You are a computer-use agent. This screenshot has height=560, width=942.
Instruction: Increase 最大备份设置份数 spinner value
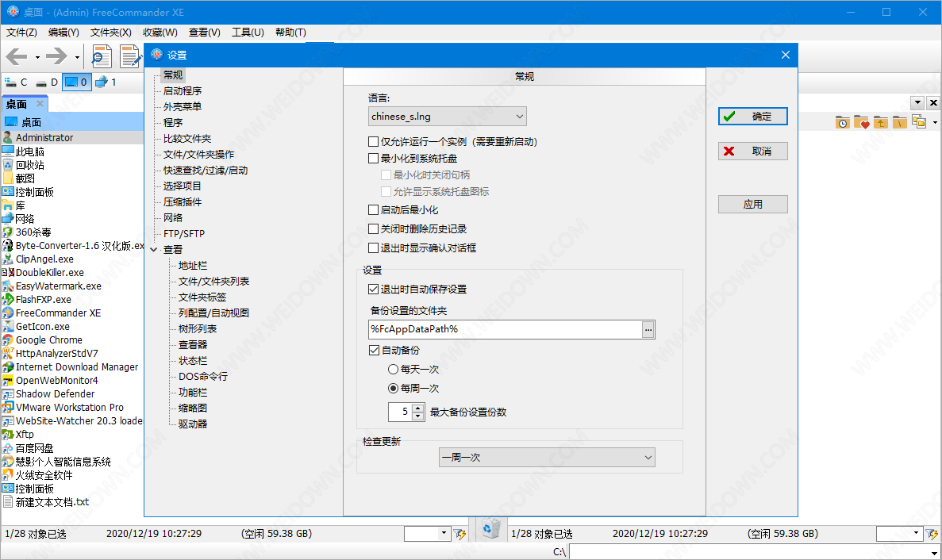pyautogui.click(x=418, y=408)
